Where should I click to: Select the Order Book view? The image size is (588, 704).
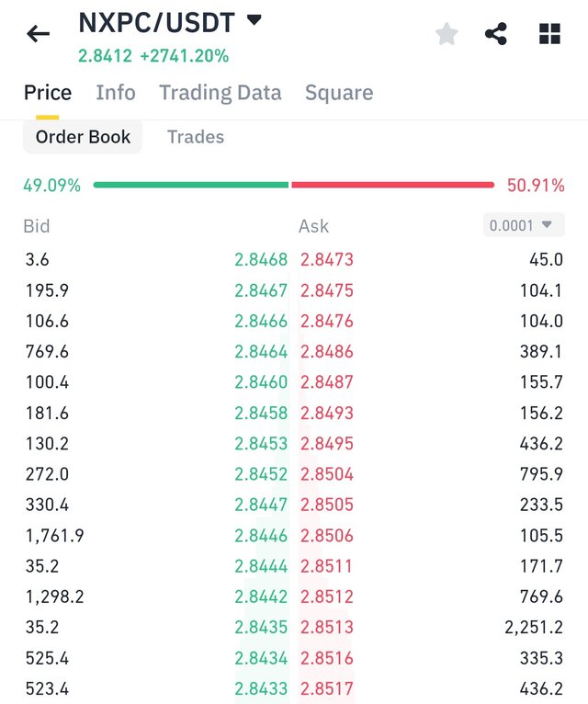(x=83, y=137)
